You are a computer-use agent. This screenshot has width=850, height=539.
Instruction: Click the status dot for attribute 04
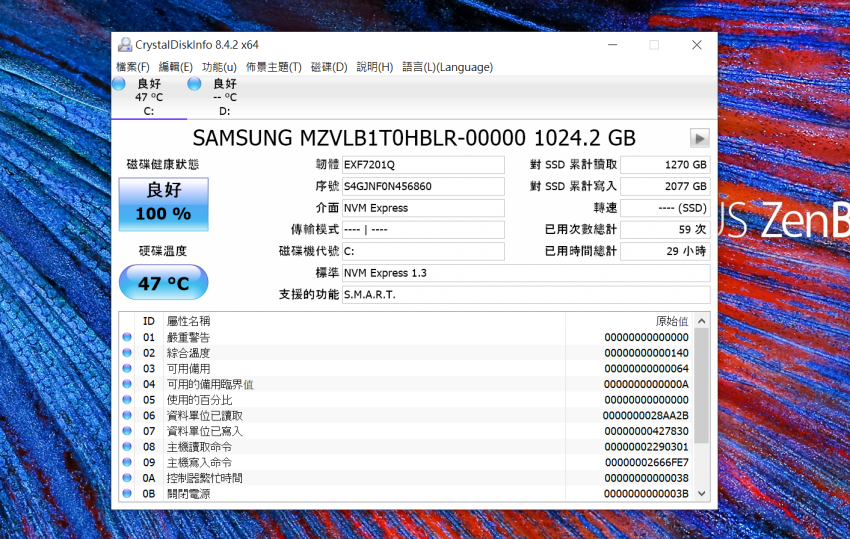(x=127, y=384)
